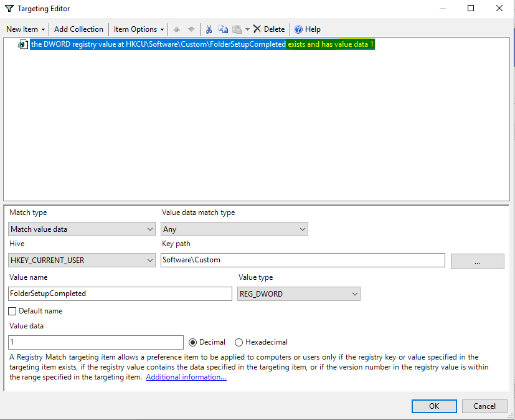This screenshot has width=515, height=420.
Task: Open the New Item menu
Action: 26,29
